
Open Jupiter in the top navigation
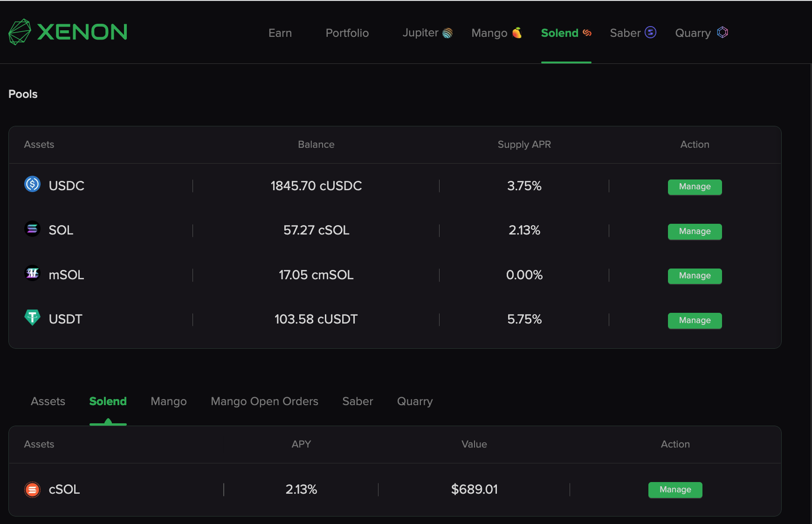(427, 33)
